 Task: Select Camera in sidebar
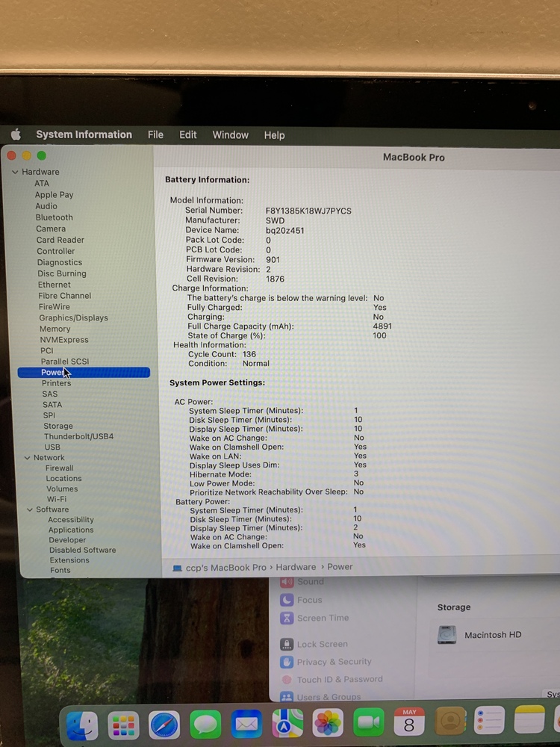pyautogui.click(x=51, y=229)
